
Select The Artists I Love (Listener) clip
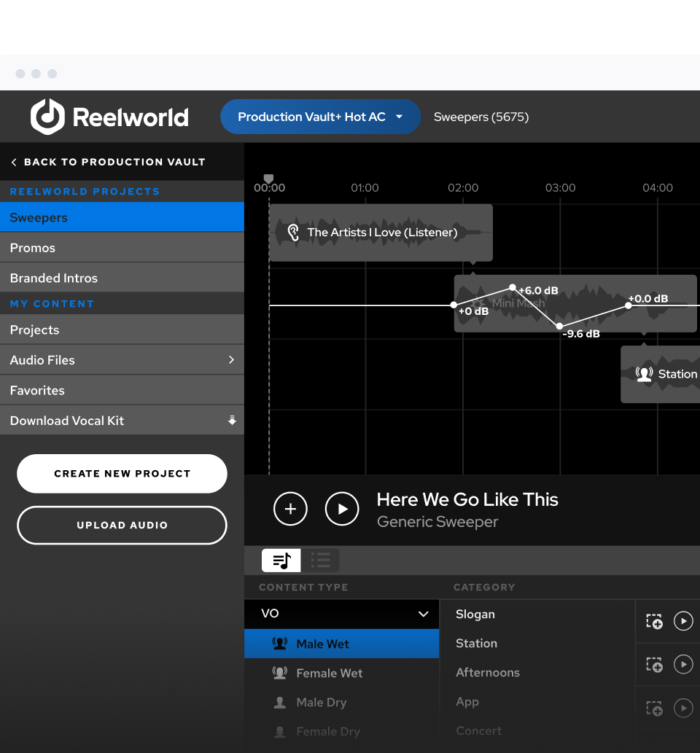[381, 233]
